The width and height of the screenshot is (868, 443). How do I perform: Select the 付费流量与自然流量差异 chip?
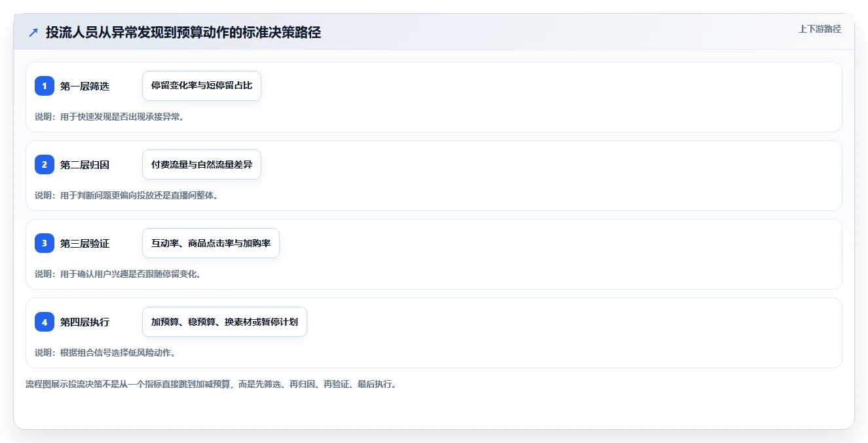202,164
